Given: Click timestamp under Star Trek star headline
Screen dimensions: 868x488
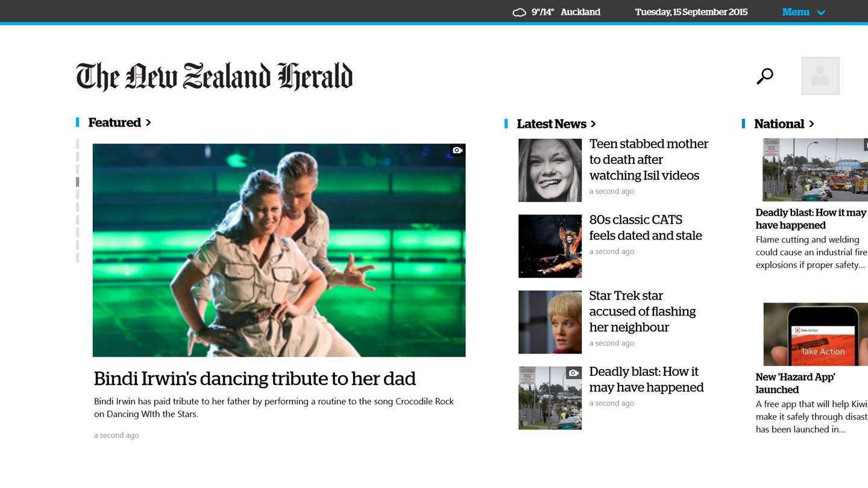Looking at the screenshot, I should pos(612,343).
